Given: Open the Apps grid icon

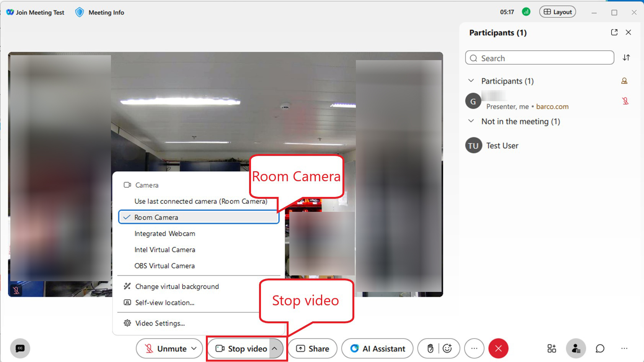Looking at the screenshot, I should [552, 349].
